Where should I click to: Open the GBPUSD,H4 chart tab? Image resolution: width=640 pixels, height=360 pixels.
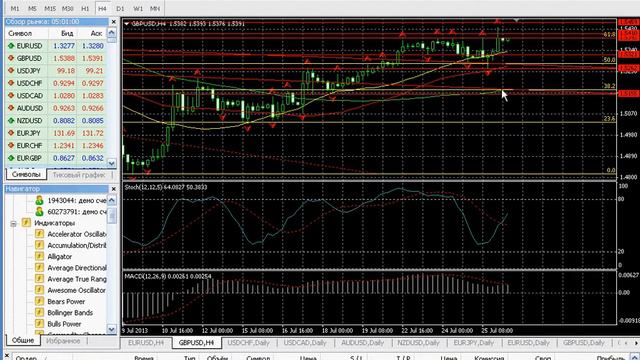196,343
